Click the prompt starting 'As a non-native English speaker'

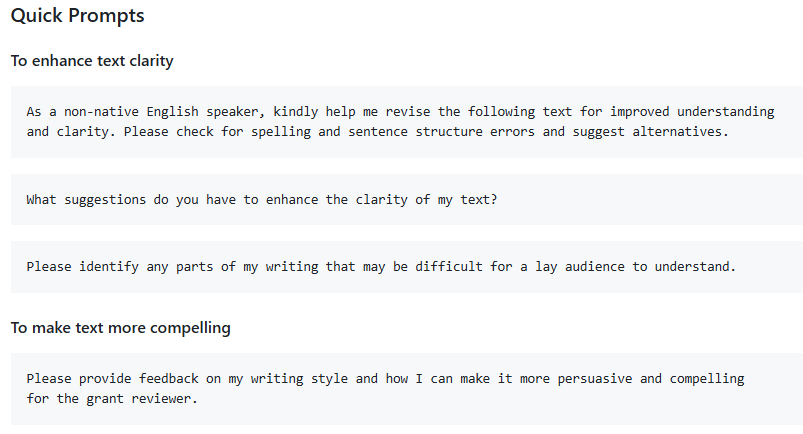(407, 122)
